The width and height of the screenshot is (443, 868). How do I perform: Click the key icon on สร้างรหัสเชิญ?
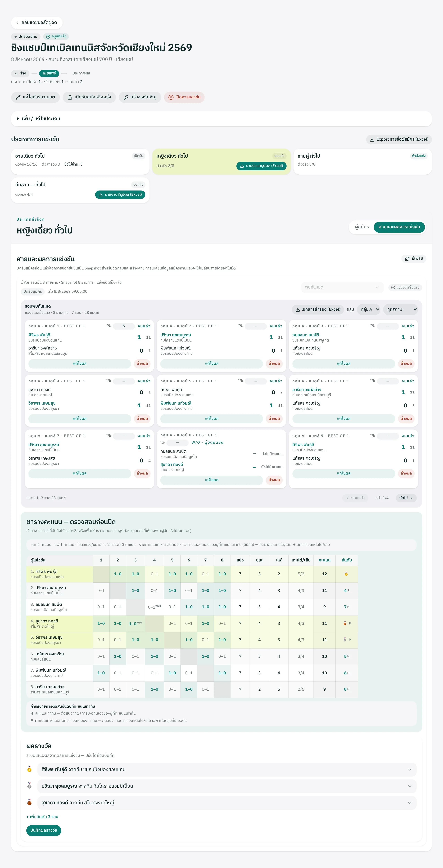coord(126,97)
